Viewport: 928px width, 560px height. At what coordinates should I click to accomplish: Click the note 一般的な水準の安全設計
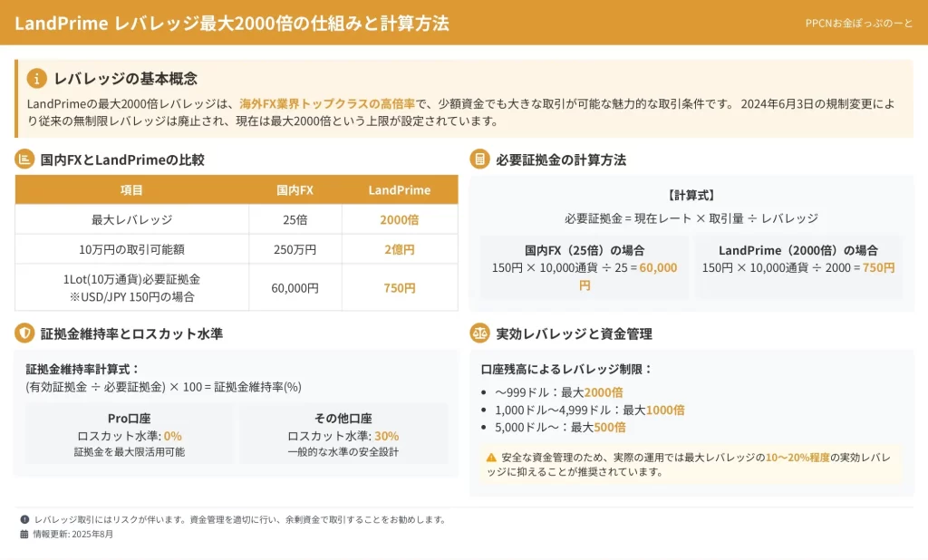click(x=343, y=452)
